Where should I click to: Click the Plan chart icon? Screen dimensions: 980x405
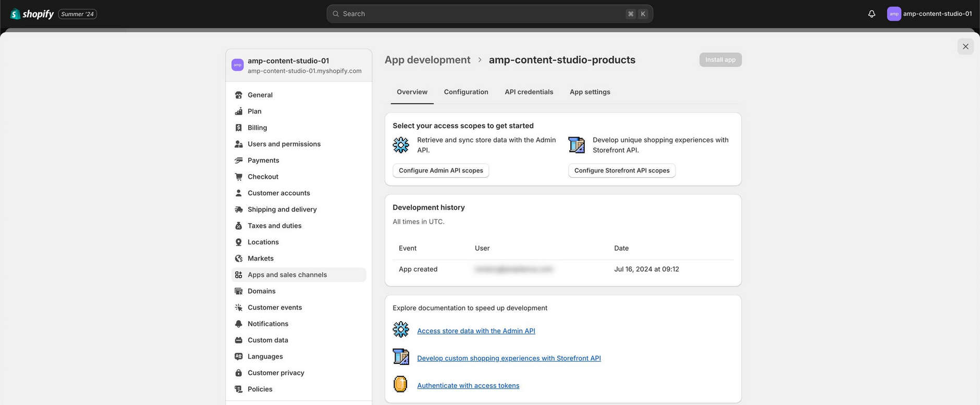[x=239, y=111]
